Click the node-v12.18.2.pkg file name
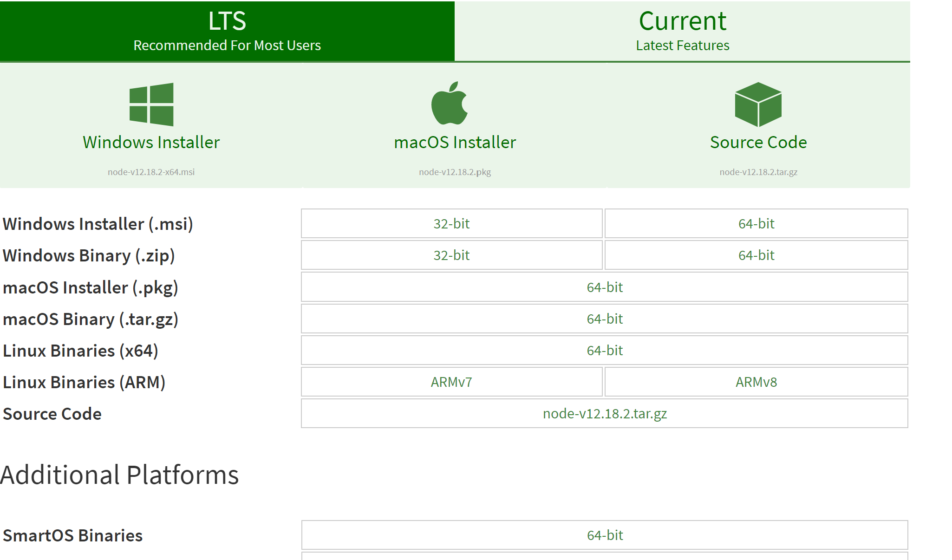 click(455, 172)
